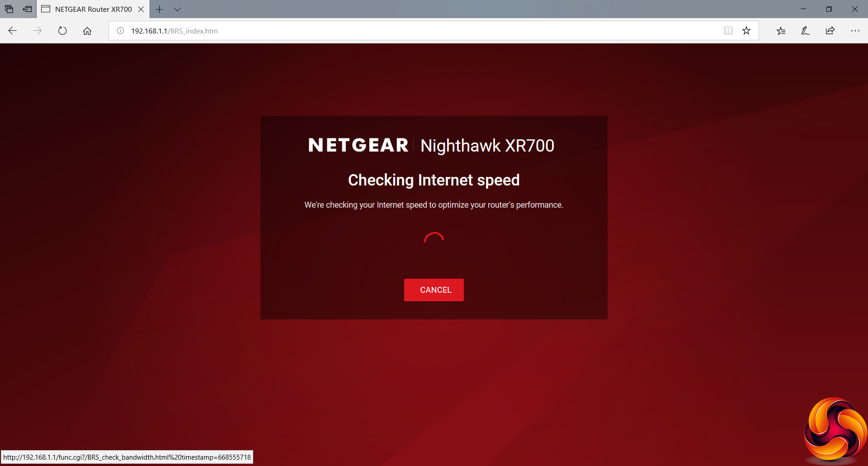868x466 pixels.
Task: Set the open tabs aside
Action: (x=28, y=9)
